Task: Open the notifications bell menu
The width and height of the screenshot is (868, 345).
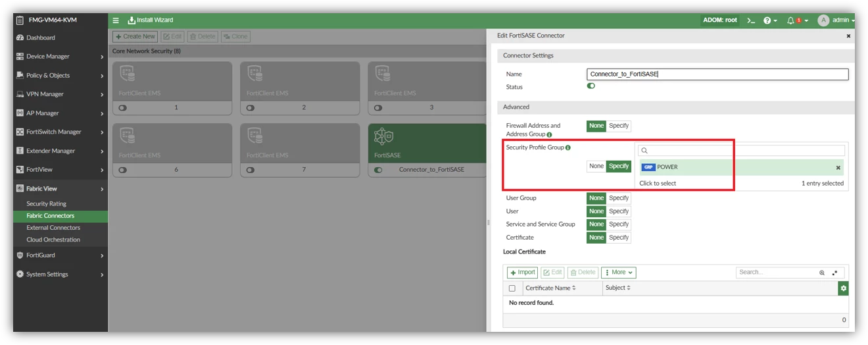Action: click(797, 20)
